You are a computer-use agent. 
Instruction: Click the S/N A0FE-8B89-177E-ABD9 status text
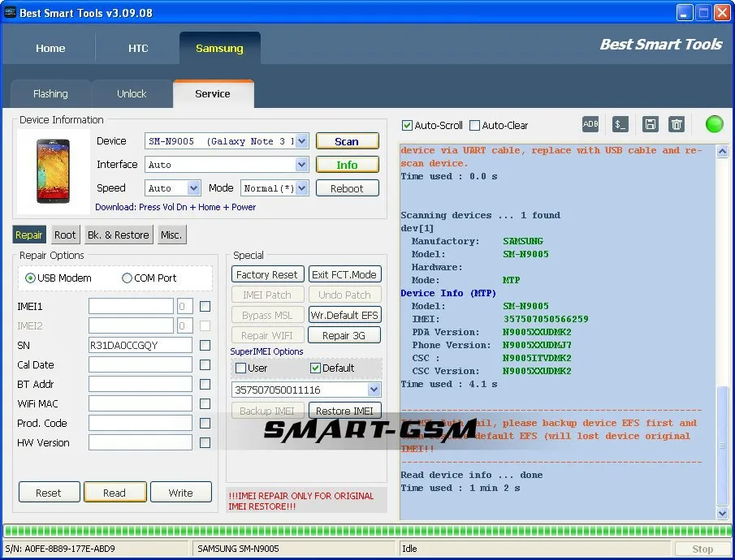[60, 549]
